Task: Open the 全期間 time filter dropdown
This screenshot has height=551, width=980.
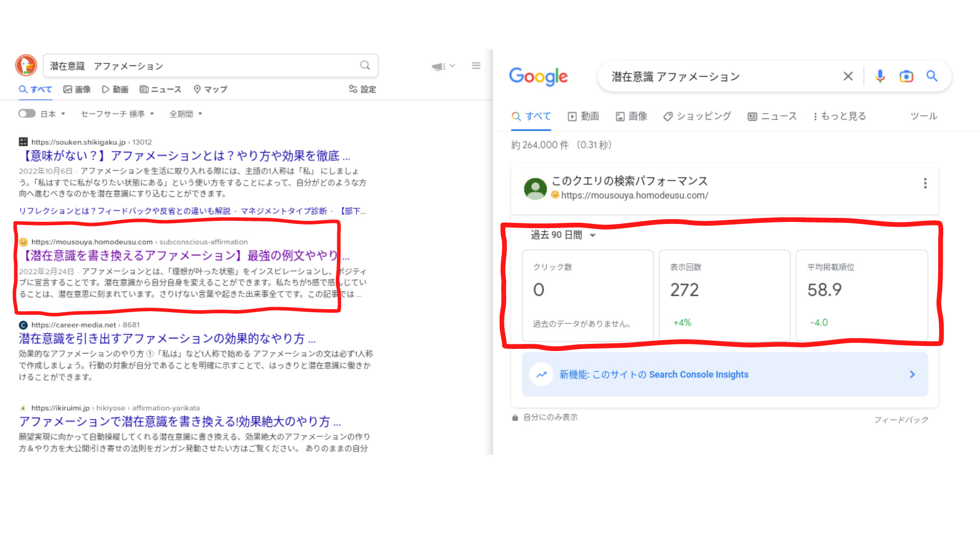Action: [186, 114]
